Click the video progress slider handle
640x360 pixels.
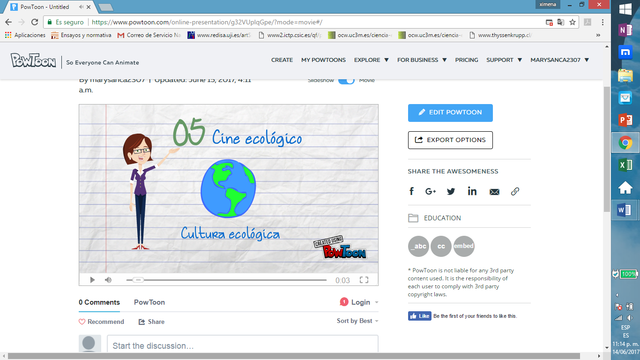[x=138, y=280]
